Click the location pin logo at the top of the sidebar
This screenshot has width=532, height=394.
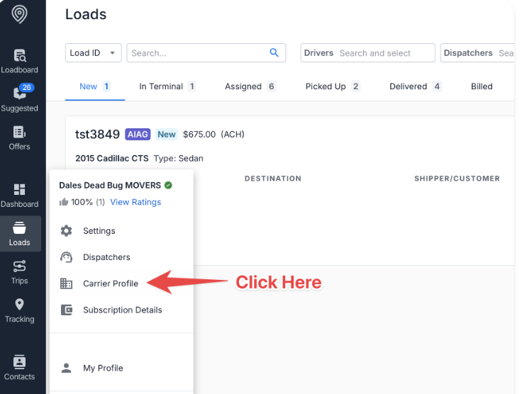point(19,14)
